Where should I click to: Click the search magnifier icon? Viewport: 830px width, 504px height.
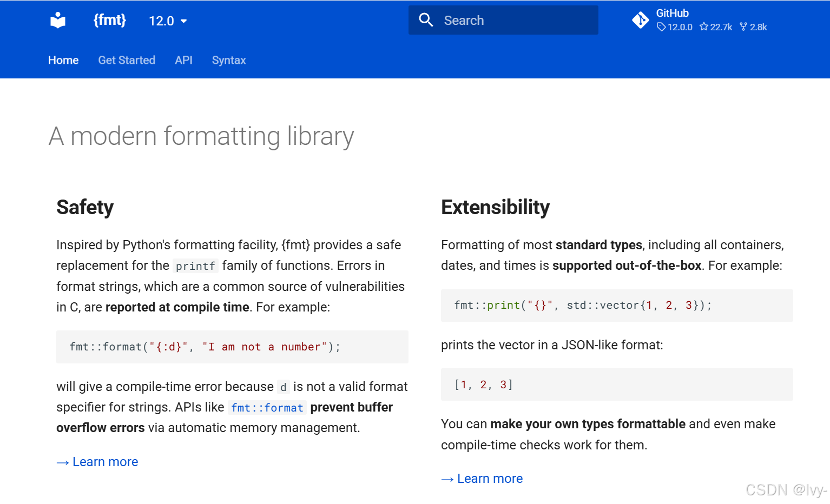pos(426,20)
